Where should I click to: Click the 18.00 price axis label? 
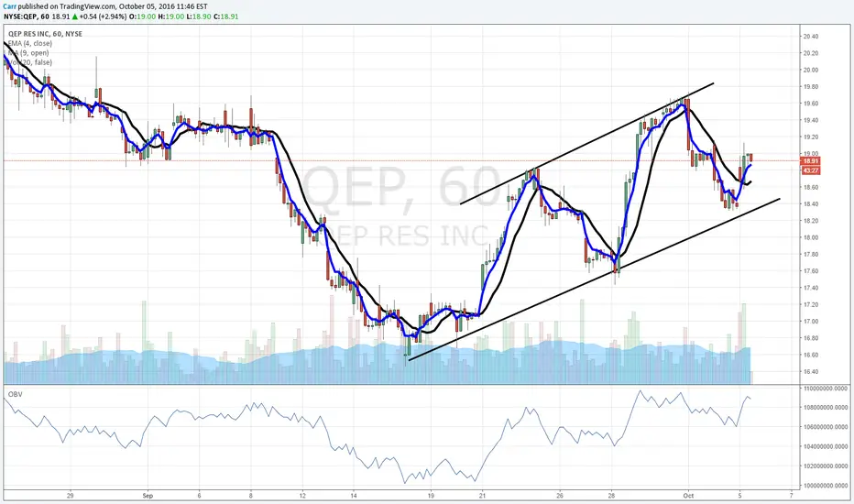pyautogui.click(x=810, y=237)
